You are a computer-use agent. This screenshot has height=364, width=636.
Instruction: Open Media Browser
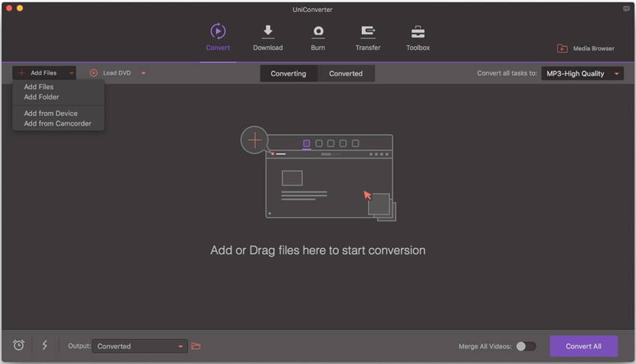[x=586, y=49]
